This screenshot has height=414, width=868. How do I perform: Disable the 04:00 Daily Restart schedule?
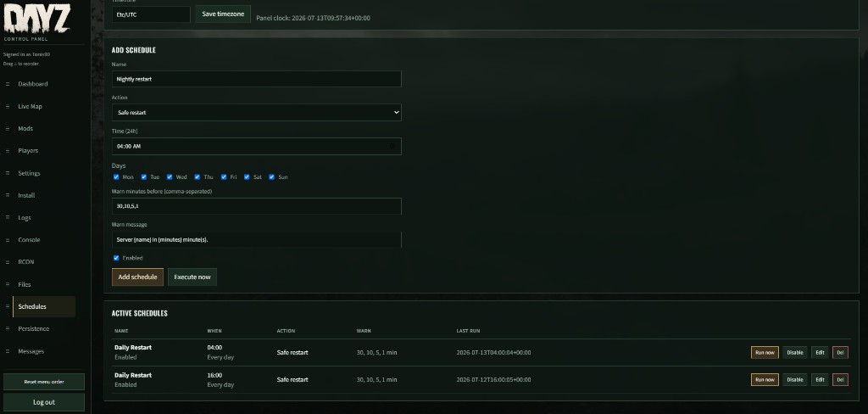tap(794, 352)
